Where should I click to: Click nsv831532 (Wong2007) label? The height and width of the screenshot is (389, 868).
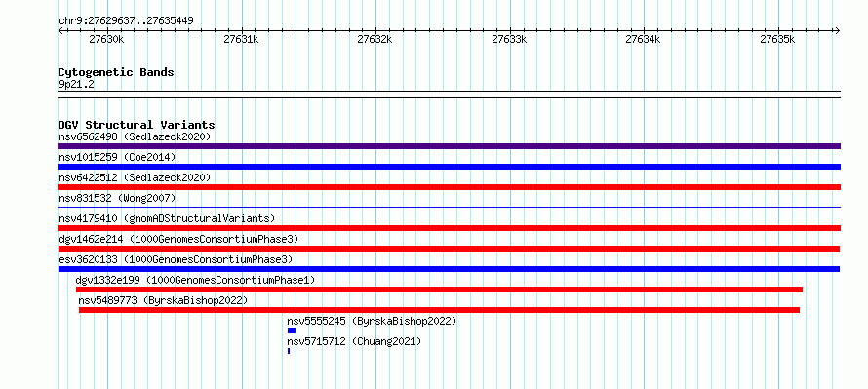(117, 198)
